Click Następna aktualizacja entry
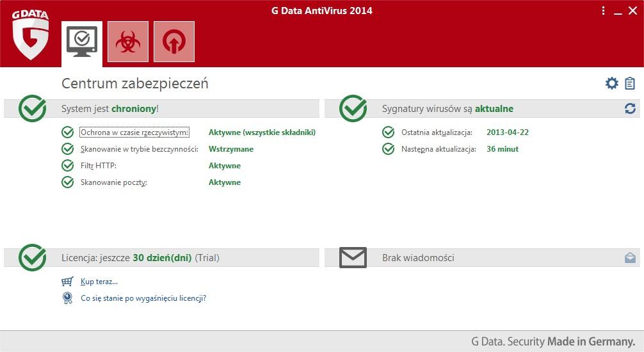The image size is (644, 352). point(439,149)
